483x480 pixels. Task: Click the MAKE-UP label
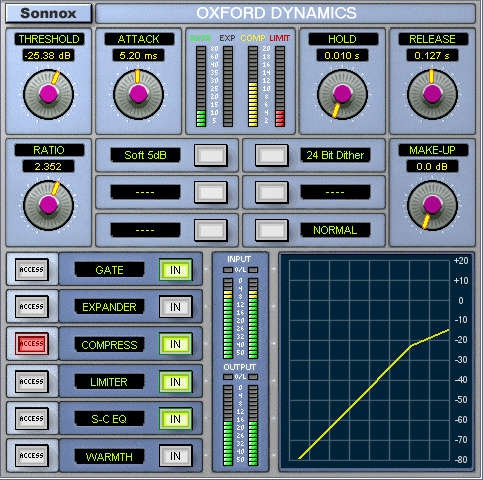pyautogui.click(x=433, y=150)
